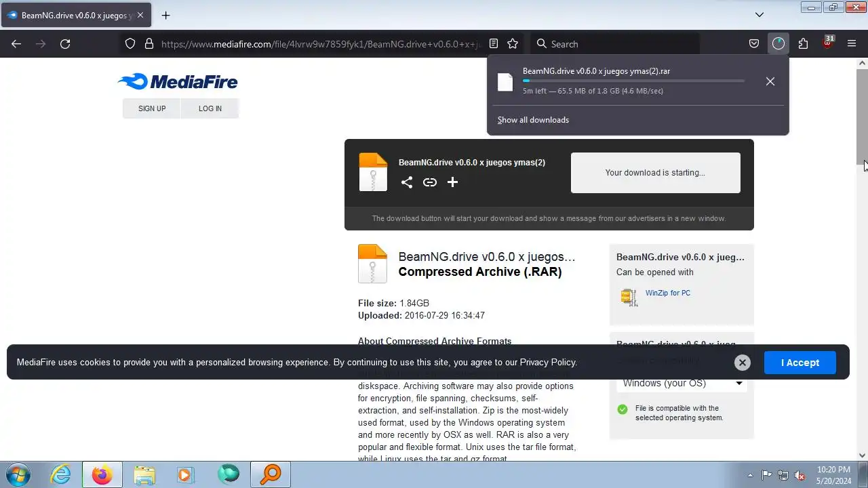Show hidden system tray icons arrow

click(750, 475)
